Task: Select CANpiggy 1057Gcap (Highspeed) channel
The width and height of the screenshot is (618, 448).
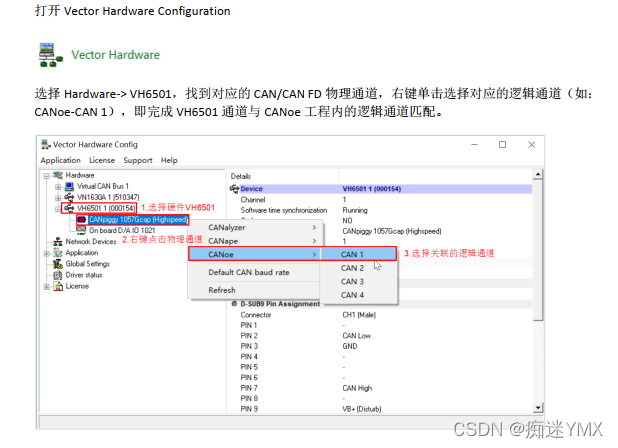Action: (x=138, y=219)
